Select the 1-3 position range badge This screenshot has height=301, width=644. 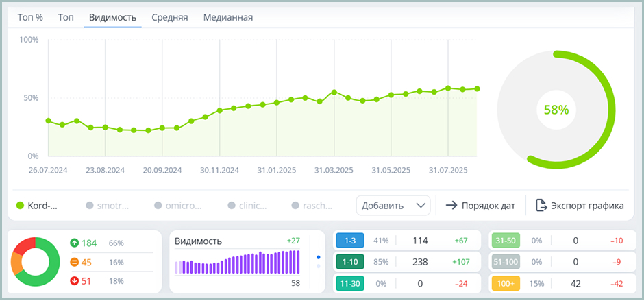point(349,241)
